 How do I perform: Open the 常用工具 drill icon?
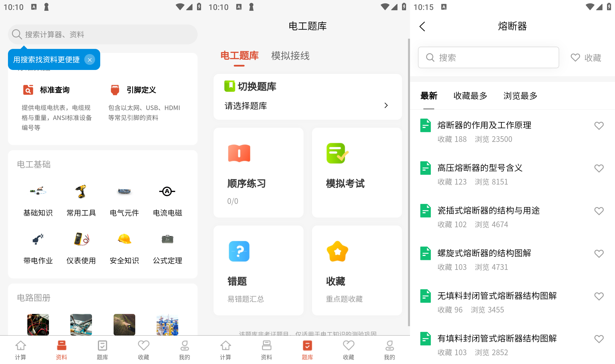81,192
